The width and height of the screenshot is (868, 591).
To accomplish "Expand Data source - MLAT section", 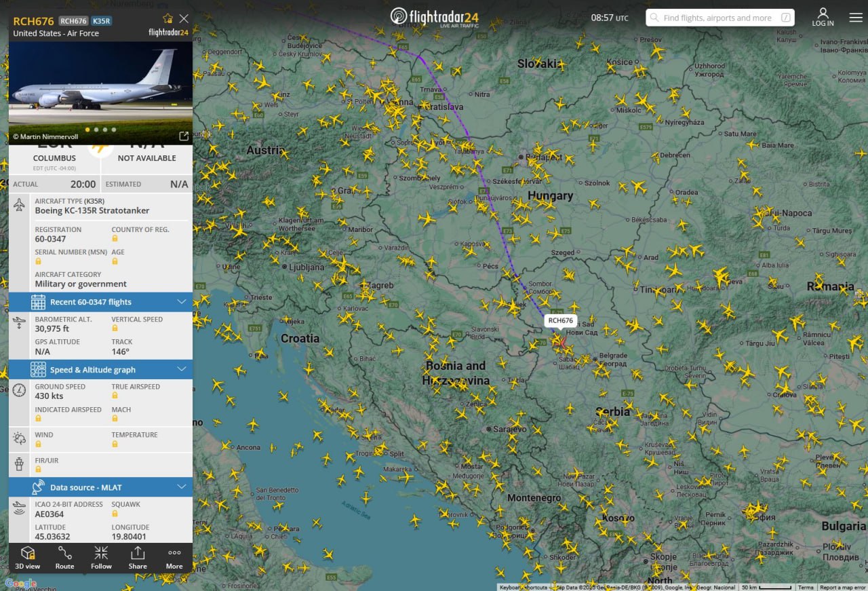I will click(x=100, y=487).
